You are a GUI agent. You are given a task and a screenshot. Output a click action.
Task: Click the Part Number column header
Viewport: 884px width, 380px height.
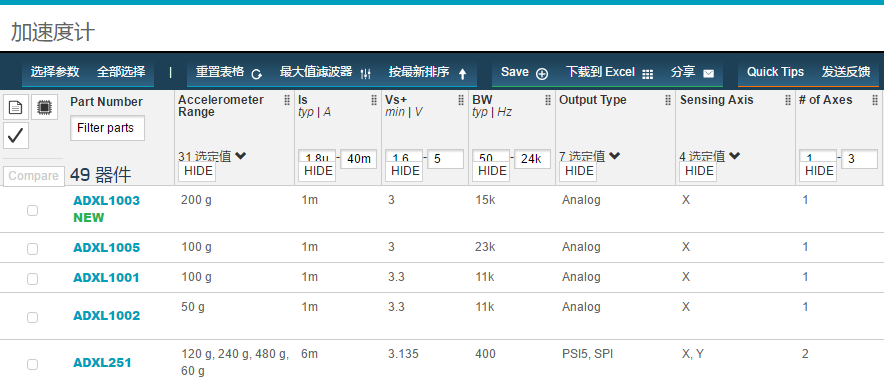106,102
